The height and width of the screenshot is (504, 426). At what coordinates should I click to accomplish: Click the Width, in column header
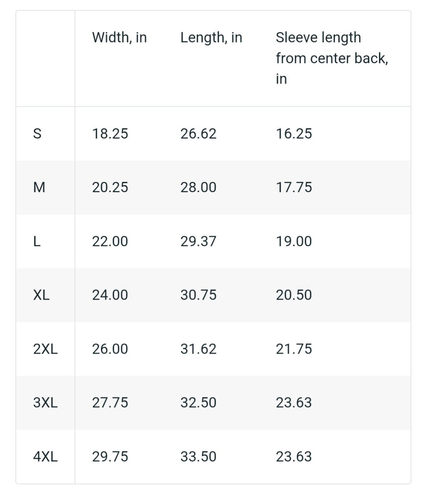point(119,37)
